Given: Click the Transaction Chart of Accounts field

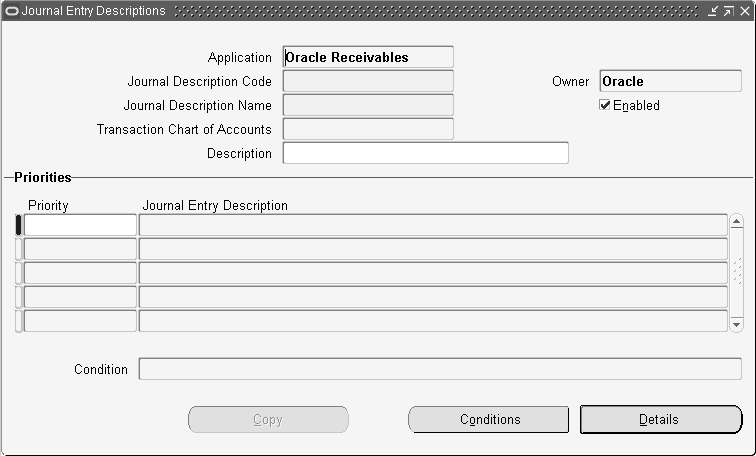Looking at the screenshot, I should coord(368,129).
